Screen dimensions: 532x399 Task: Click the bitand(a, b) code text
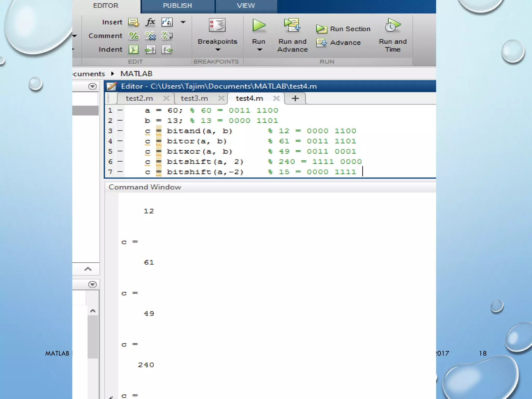coord(199,131)
